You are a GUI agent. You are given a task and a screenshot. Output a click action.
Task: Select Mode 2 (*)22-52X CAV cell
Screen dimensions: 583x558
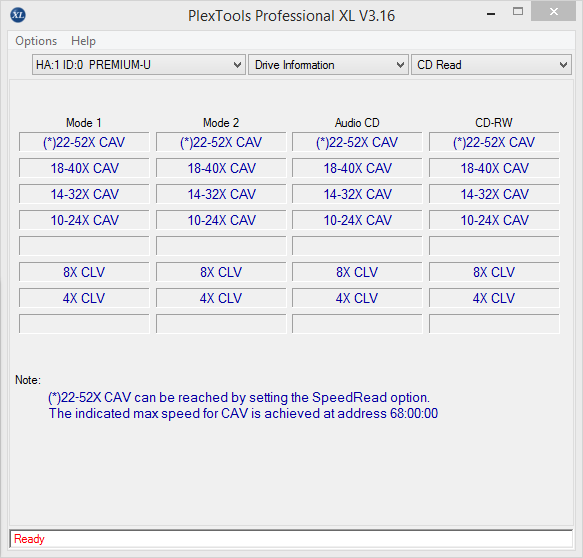pos(221,142)
